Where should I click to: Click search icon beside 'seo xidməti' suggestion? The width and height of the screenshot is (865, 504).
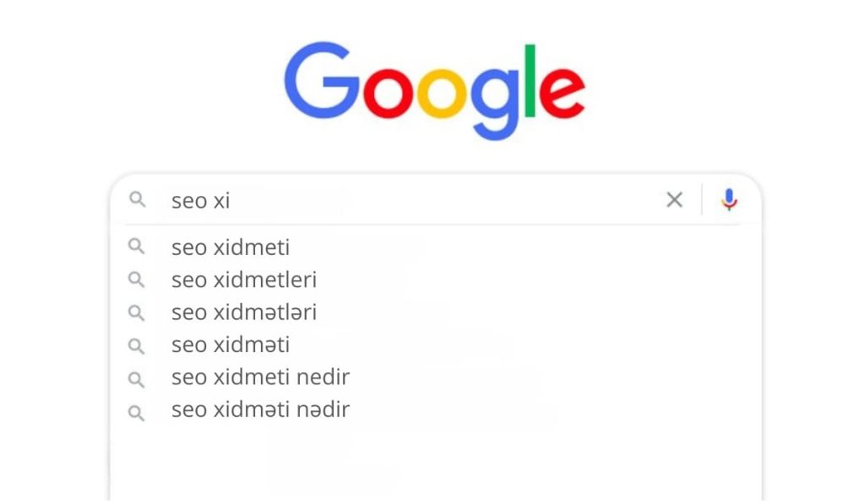(x=137, y=345)
